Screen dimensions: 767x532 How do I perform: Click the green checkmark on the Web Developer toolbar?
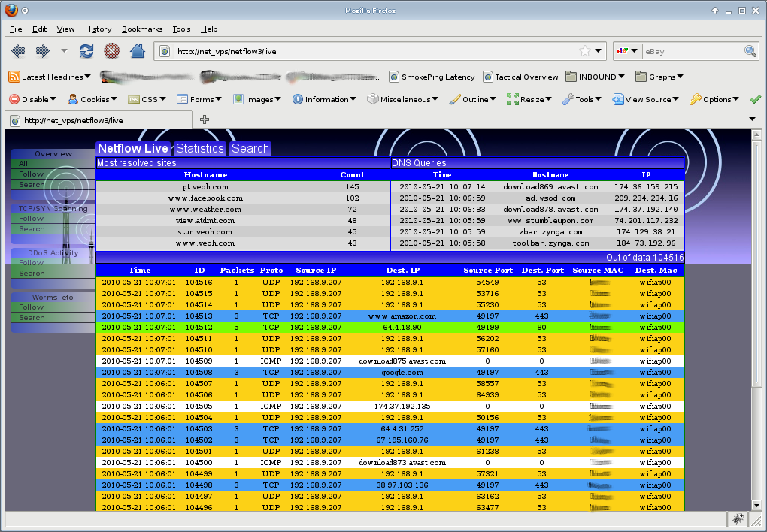coord(755,99)
